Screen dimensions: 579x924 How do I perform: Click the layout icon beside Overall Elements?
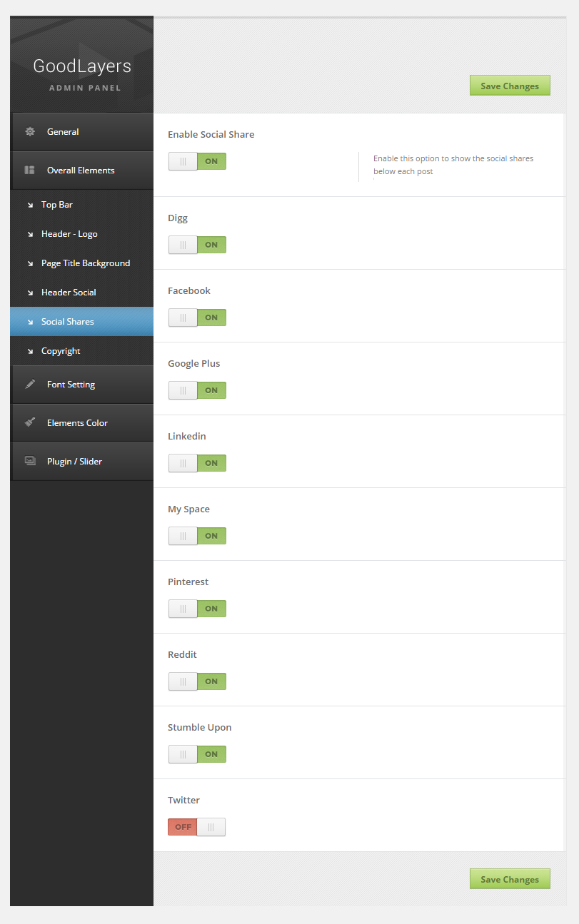point(30,171)
